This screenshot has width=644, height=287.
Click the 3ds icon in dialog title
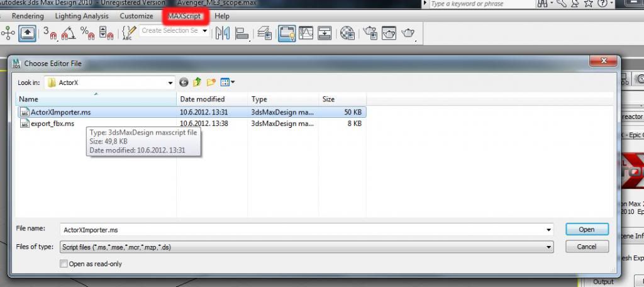pos(16,64)
